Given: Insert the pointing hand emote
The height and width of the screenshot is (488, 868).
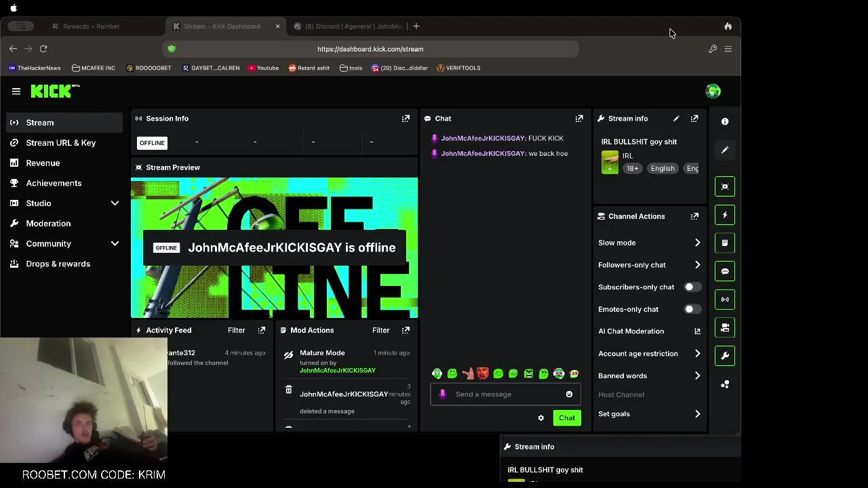Looking at the screenshot, I should click(468, 373).
